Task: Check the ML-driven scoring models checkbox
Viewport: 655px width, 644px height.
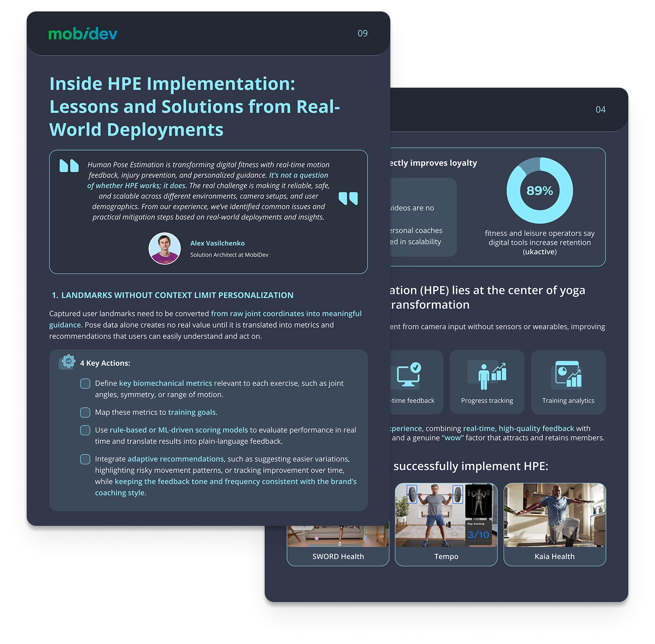Action: [x=85, y=430]
